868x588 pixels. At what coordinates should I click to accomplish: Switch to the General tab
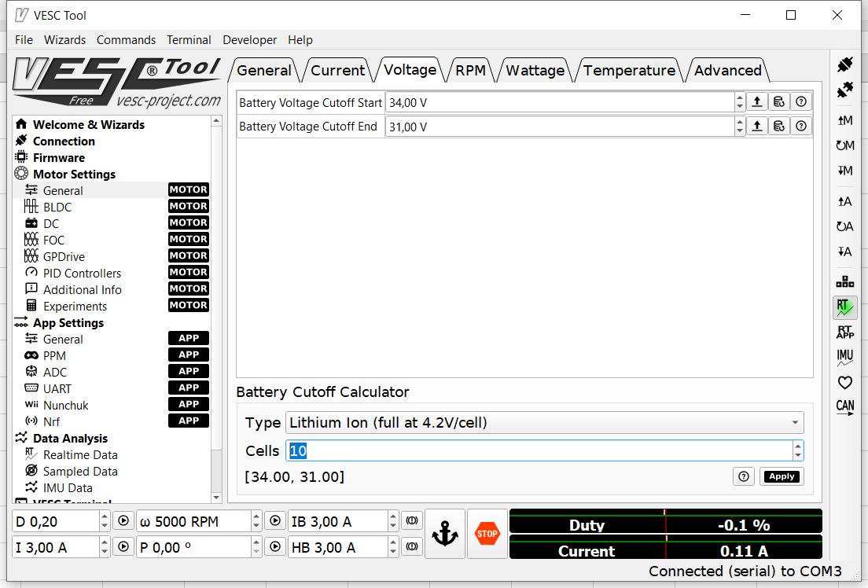tap(264, 70)
